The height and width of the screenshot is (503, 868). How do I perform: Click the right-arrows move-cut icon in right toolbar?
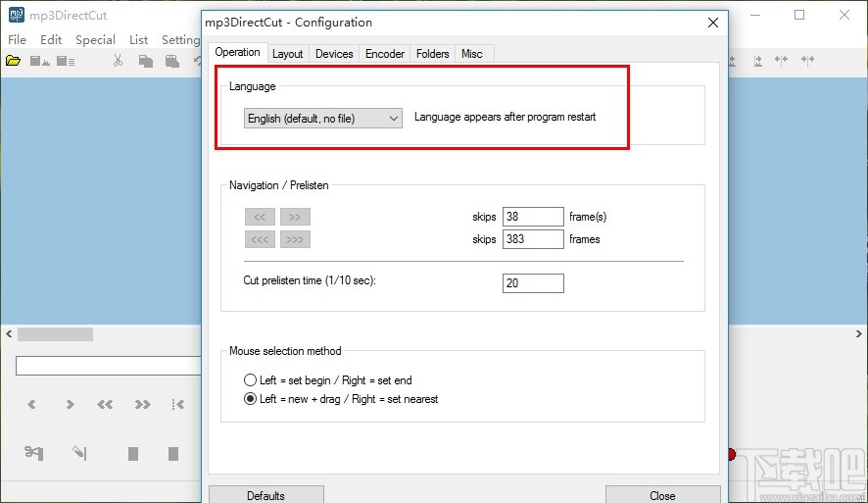point(807,60)
